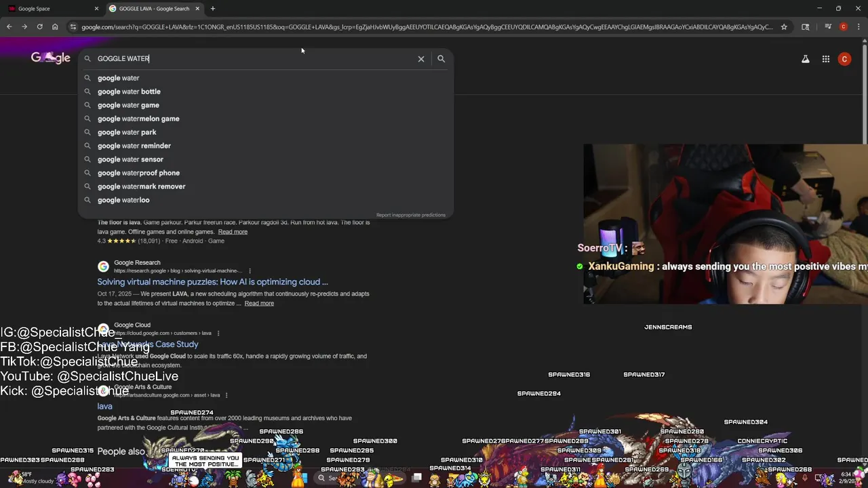
Task: Open options menu for Google Research result
Action: (250, 271)
